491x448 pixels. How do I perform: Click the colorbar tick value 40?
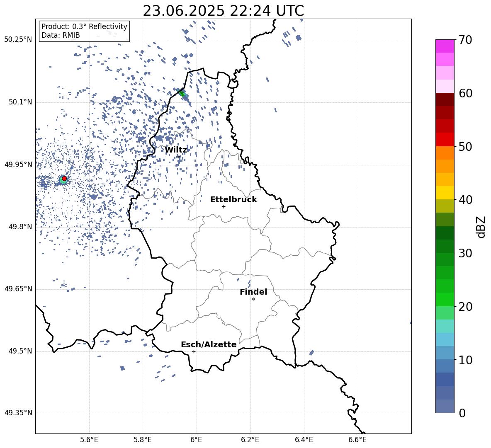[x=465, y=200]
